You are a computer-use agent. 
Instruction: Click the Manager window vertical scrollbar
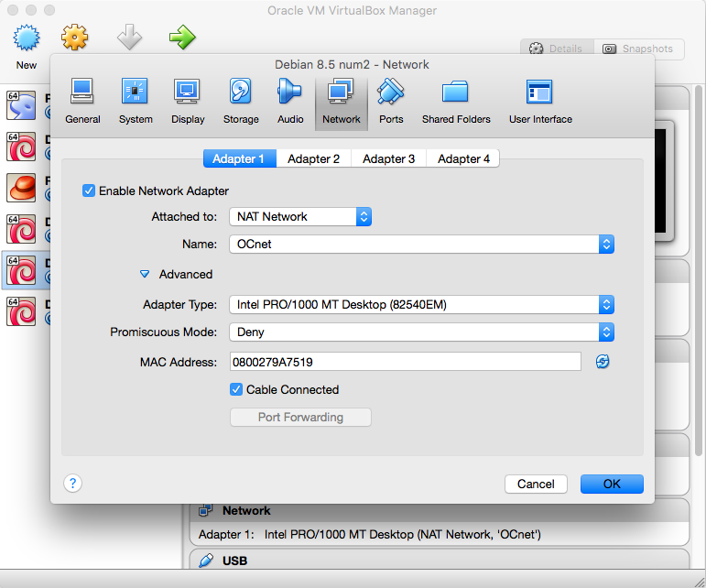pyautogui.click(x=699, y=270)
